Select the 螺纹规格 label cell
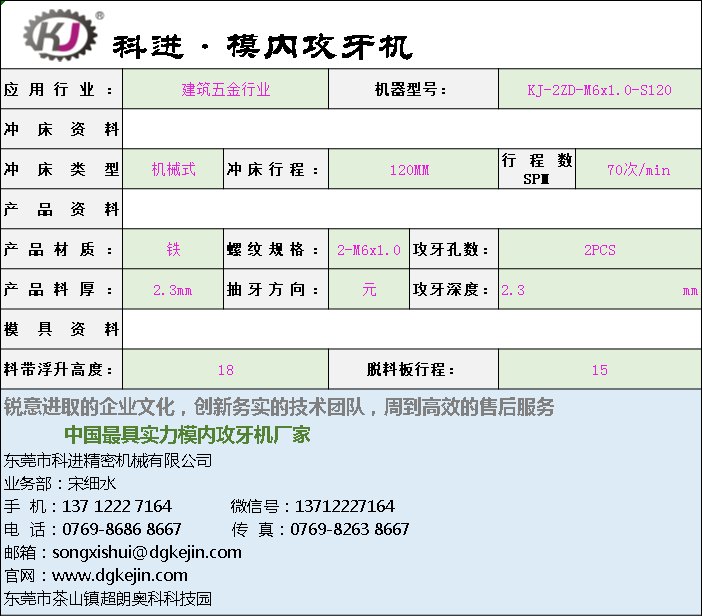Viewport: 703px width, 616px height. pyautogui.click(x=276, y=249)
